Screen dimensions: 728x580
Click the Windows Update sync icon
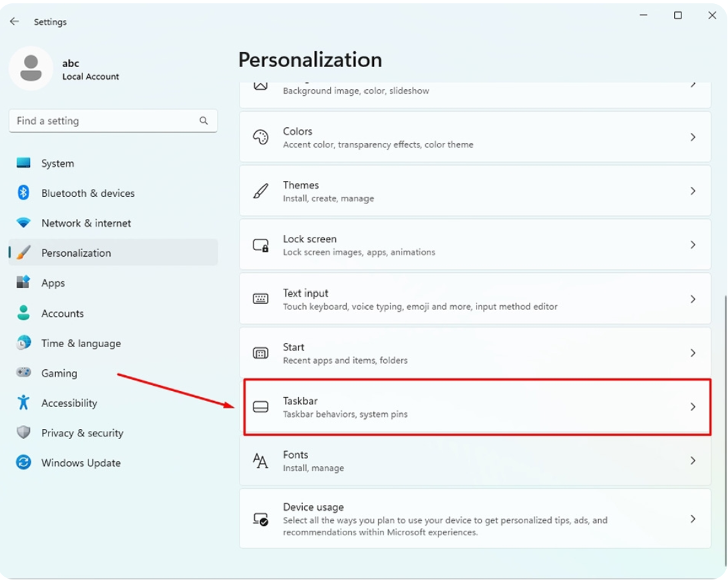pos(24,463)
